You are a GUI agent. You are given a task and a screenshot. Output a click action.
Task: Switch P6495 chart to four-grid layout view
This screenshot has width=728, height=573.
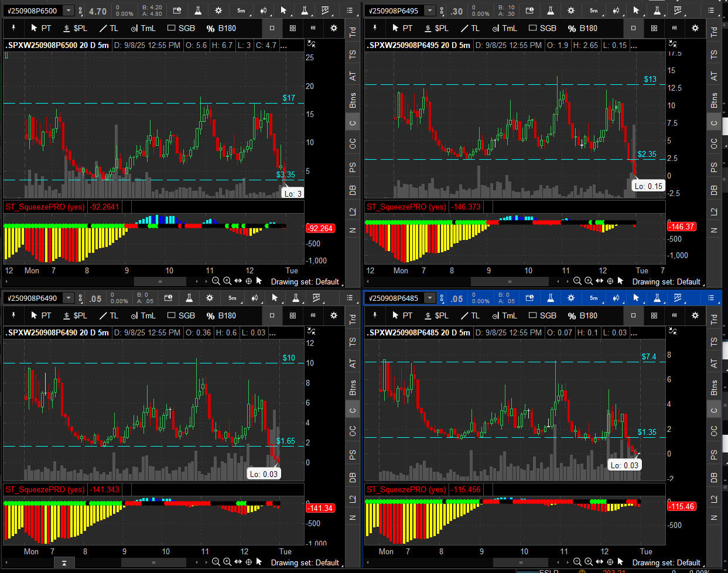654,28
